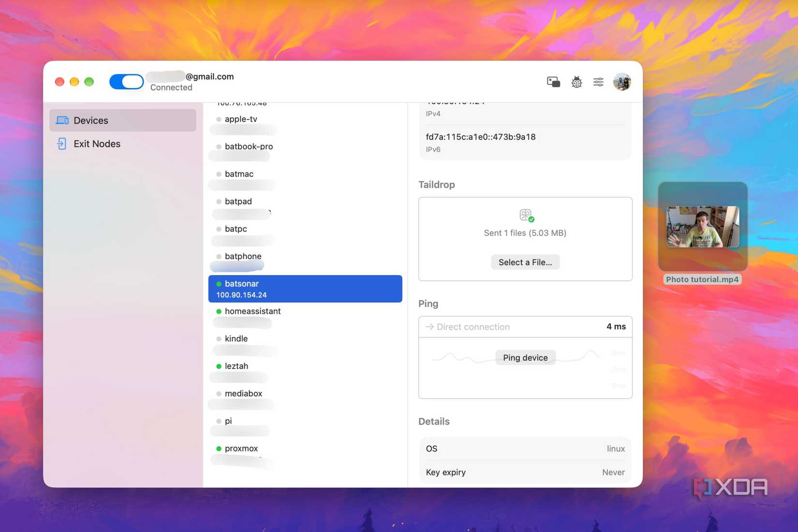
Task: Click the Taildrop sent-files icon
Action: tap(526, 215)
